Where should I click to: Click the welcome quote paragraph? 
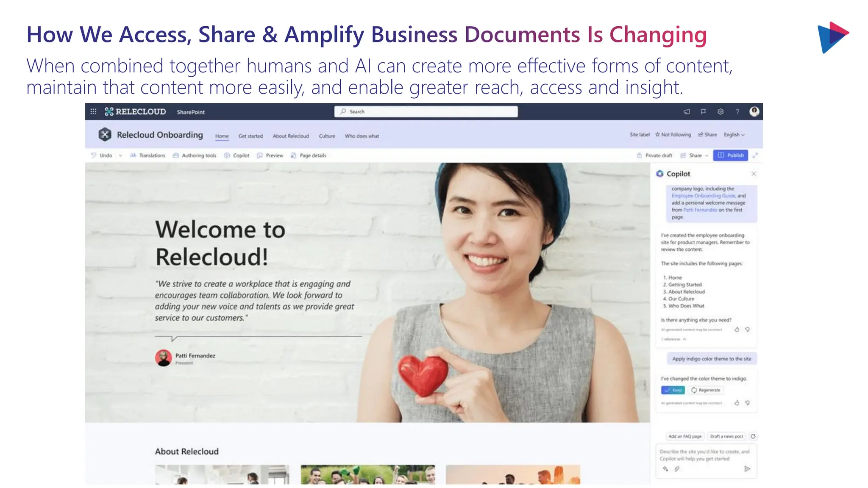pyautogui.click(x=254, y=301)
